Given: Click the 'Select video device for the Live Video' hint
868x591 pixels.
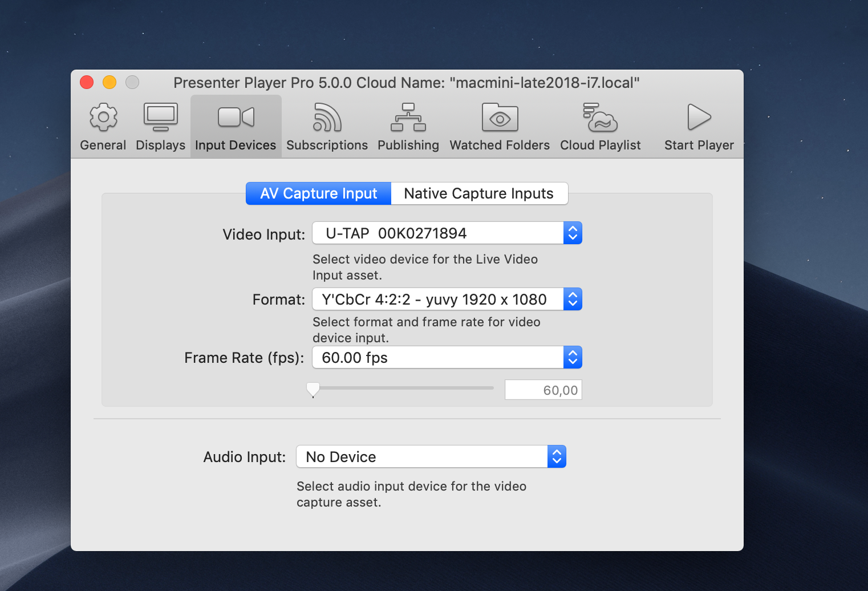Looking at the screenshot, I should 425,267.
